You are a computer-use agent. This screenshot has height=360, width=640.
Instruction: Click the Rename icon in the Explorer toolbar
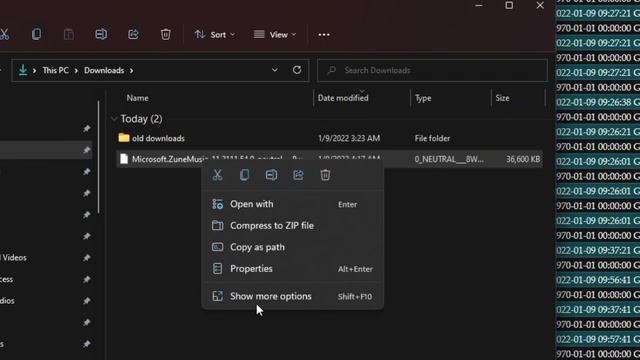click(101, 34)
